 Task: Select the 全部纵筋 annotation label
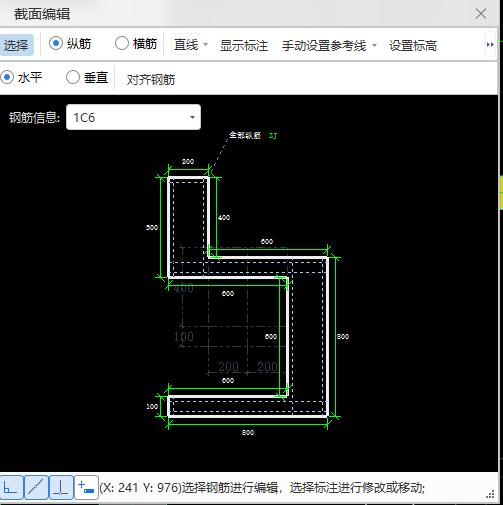point(245,135)
